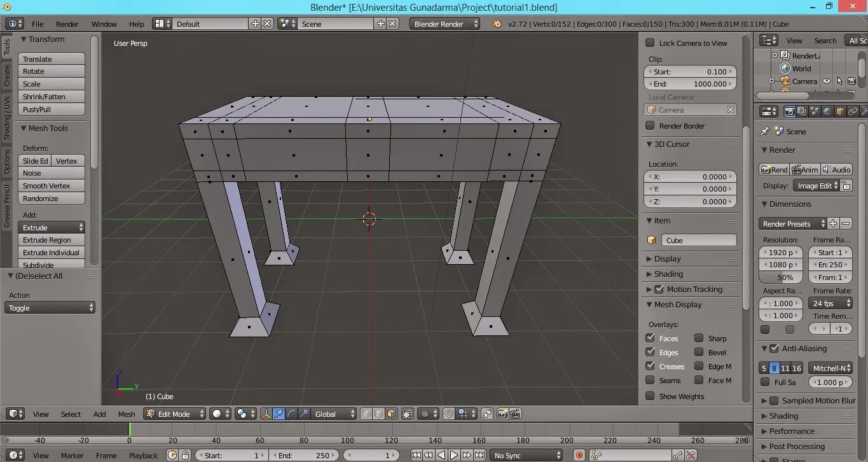The width and height of the screenshot is (868, 462).
Task: Open the Render Layers properties icon
Action: pos(803,111)
